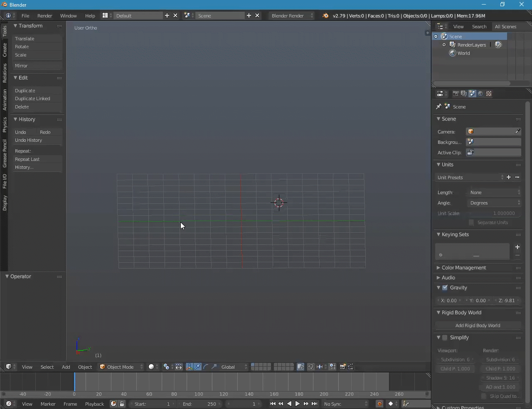Open the World properties tab icon
The height and width of the screenshot is (409, 532).
(480, 94)
